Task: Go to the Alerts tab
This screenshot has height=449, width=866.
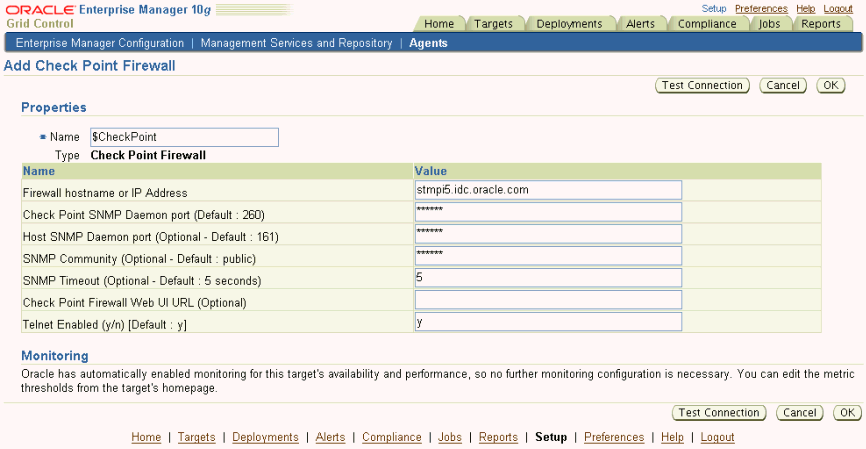Action: (x=640, y=24)
